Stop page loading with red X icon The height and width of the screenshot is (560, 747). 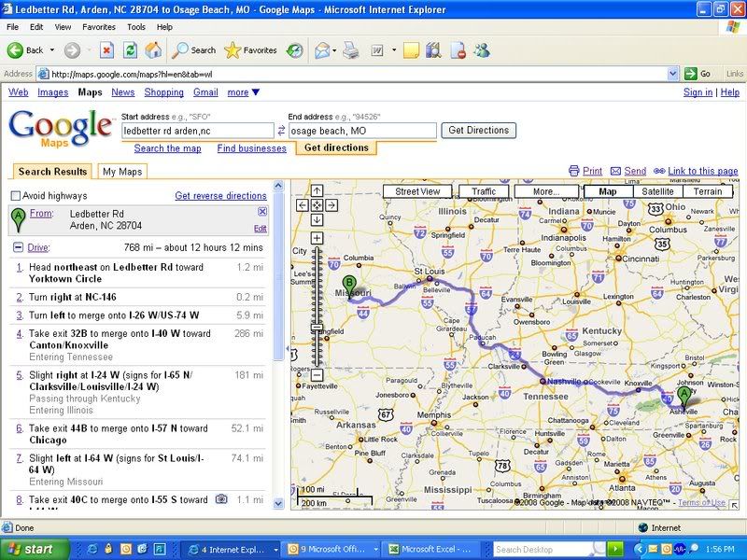[x=106, y=50]
